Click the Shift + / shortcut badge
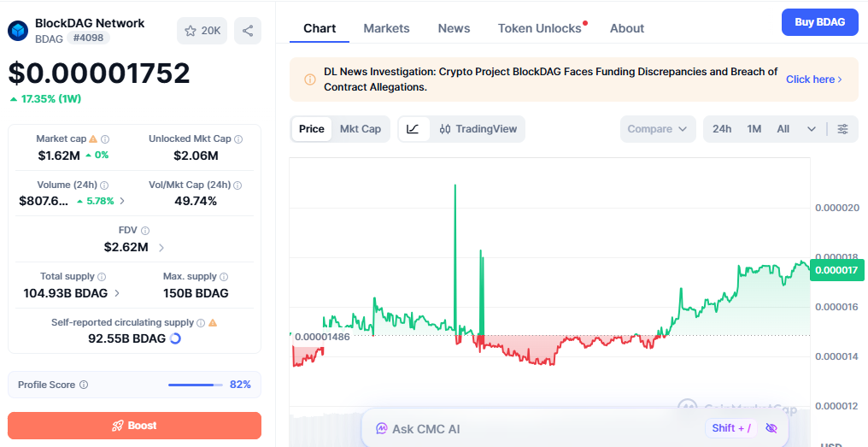The image size is (868, 447). click(x=731, y=428)
